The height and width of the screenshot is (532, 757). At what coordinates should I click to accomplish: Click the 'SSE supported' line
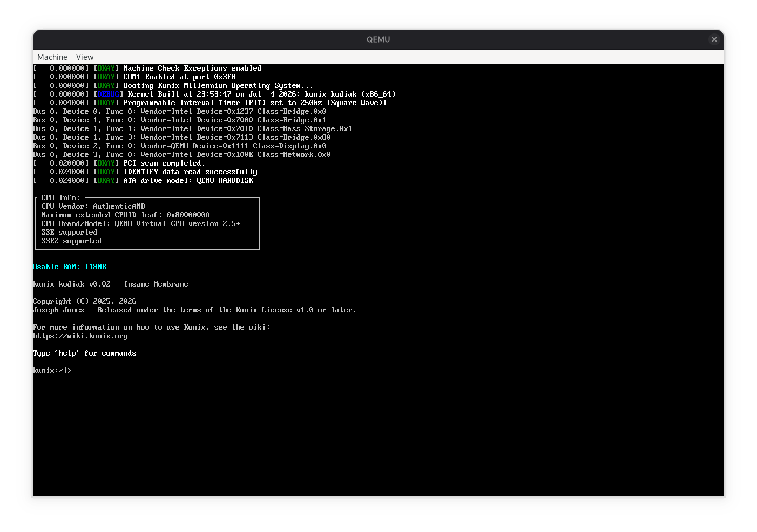(x=70, y=233)
